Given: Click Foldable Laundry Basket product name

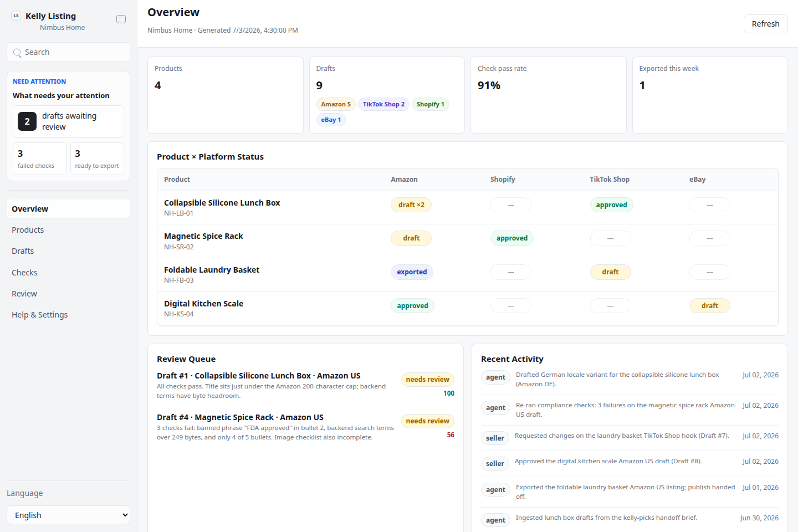Looking at the screenshot, I should coord(212,270).
